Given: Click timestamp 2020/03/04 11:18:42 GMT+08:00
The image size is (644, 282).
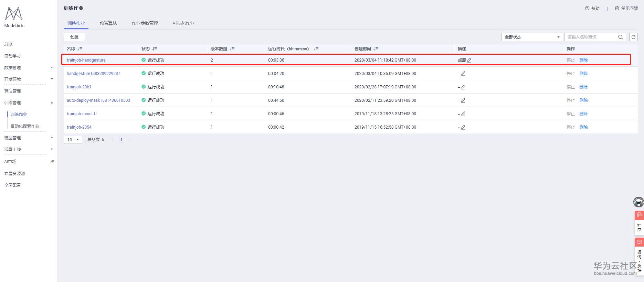Looking at the screenshot, I should pyautogui.click(x=385, y=60).
